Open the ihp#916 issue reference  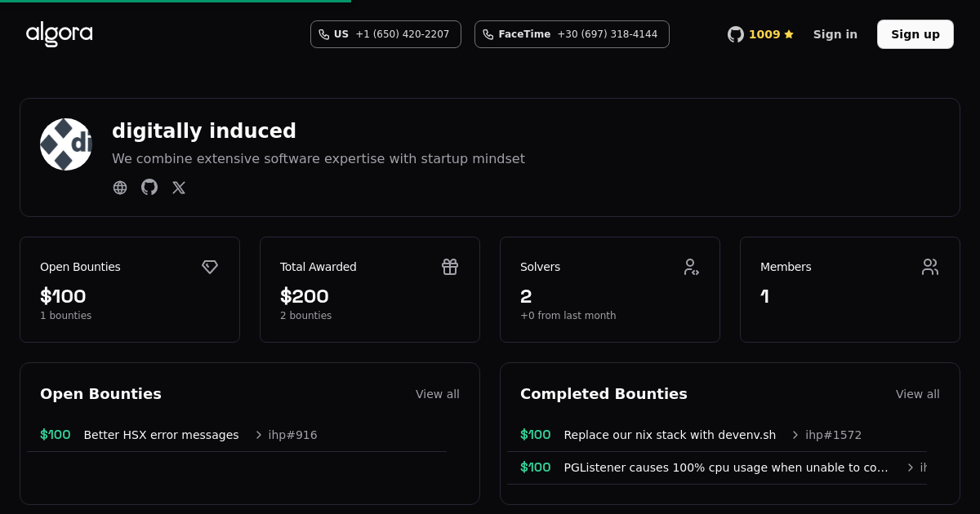click(292, 435)
